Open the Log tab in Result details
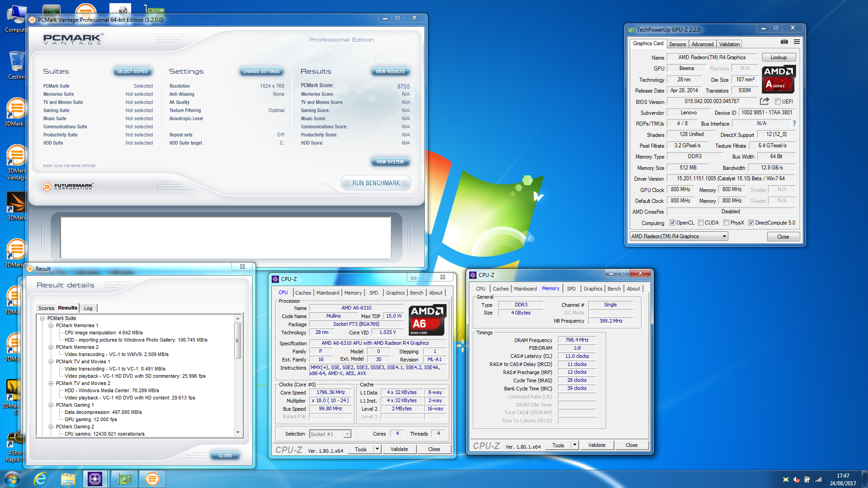This screenshot has width=868, height=488. (88, 308)
